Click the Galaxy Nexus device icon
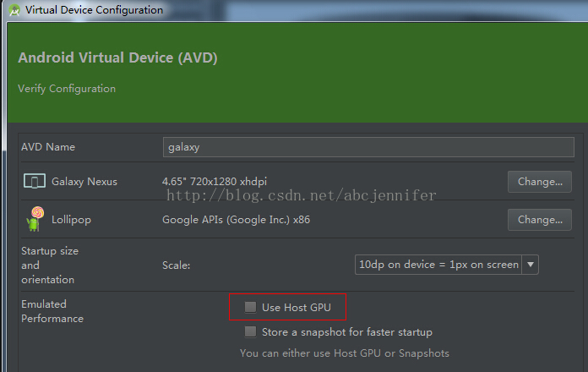The width and height of the screenshot is (588, 372). pos(35,181)
